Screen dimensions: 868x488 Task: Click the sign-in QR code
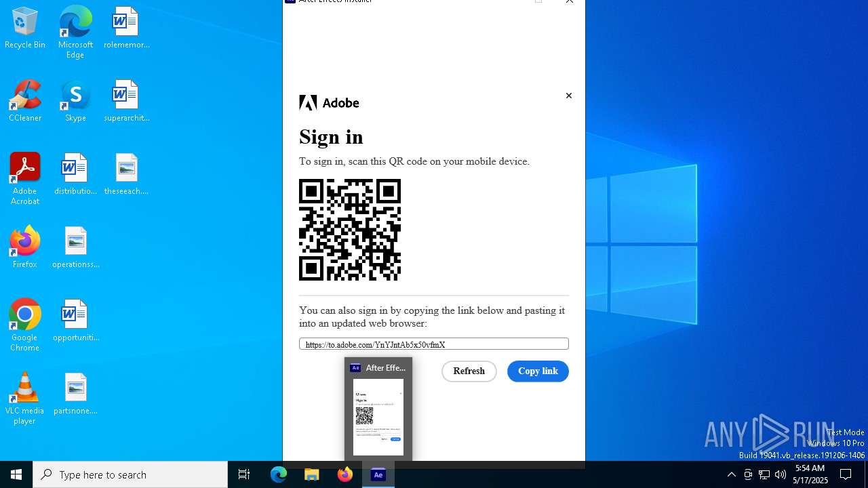(350, 230)
